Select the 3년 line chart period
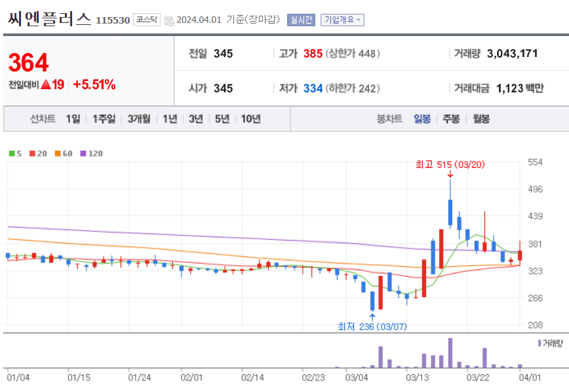Viewport: 569px width, 392px height. tap(196, 119)
